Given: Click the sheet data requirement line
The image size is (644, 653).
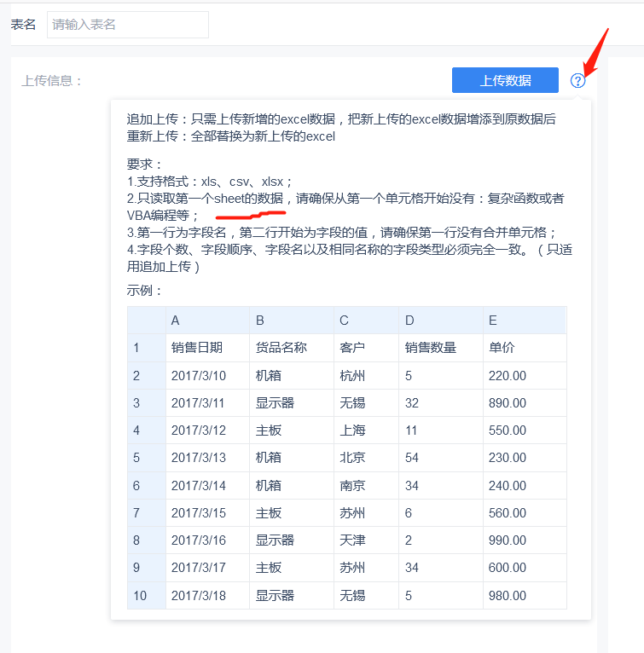Looking at the screenshot, I should coord(345,206).
